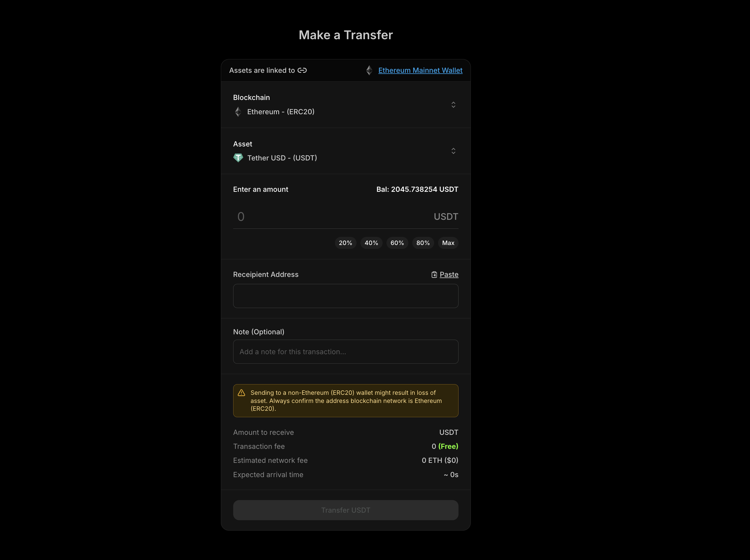The width and height of the screenshot is (750, 560).
Task: Click the warning triangle in the alert box
Action: coord(242,393)
